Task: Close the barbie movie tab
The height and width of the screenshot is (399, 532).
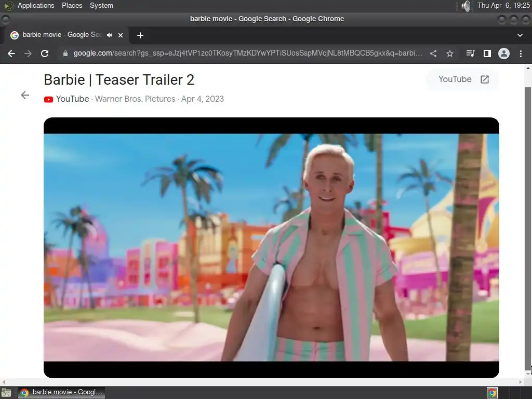Action: click(x=121, y=35)
